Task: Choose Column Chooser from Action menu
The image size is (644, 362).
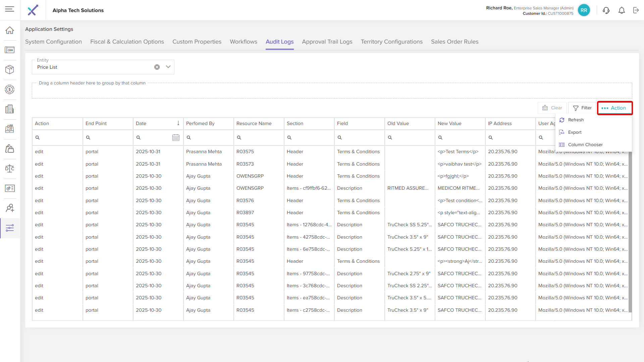Action: [585, 145]
